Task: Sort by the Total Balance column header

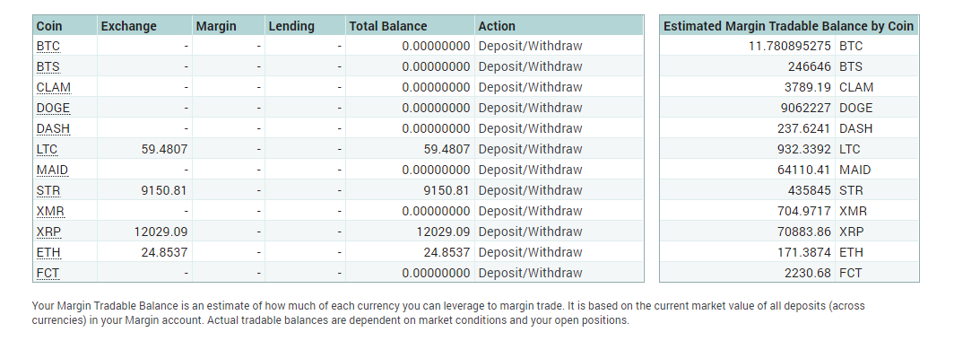Action: 388,26
